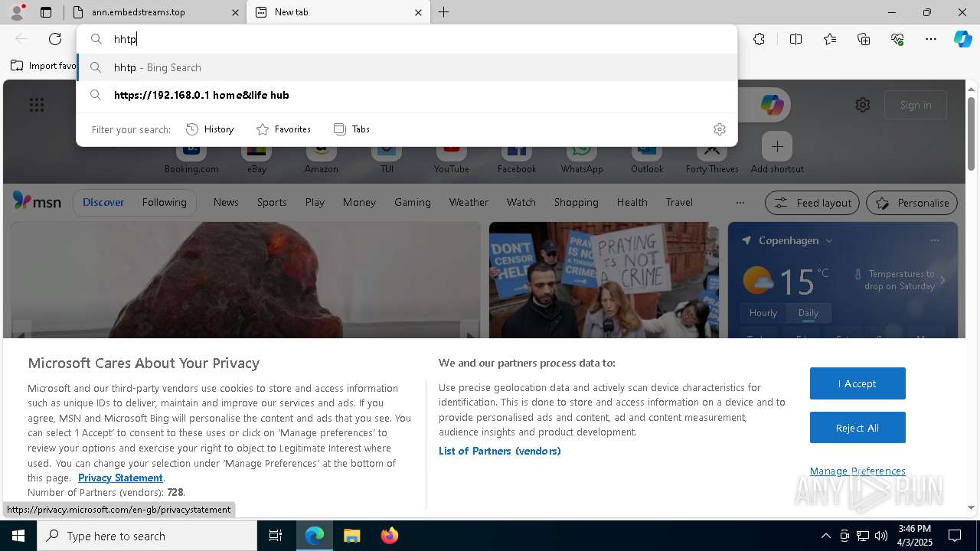Switch to the Discover tab
980x551 pixels.
(x=103, y=203)
